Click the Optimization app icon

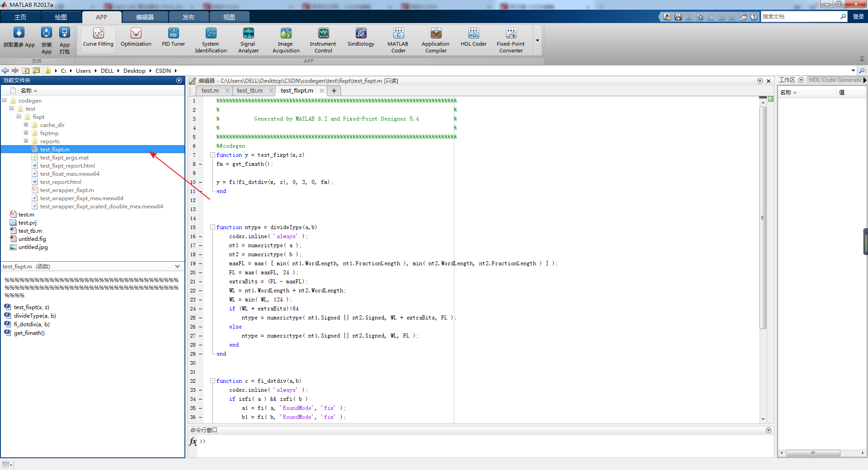click(x=136, y=38)
